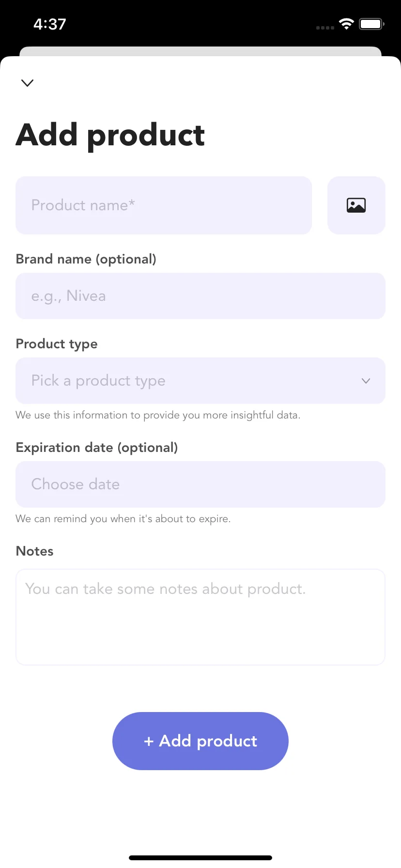The width and height of the screenshot is (401, 868).
Task: Click the + Add product button
Action: (x=200, y=741)
